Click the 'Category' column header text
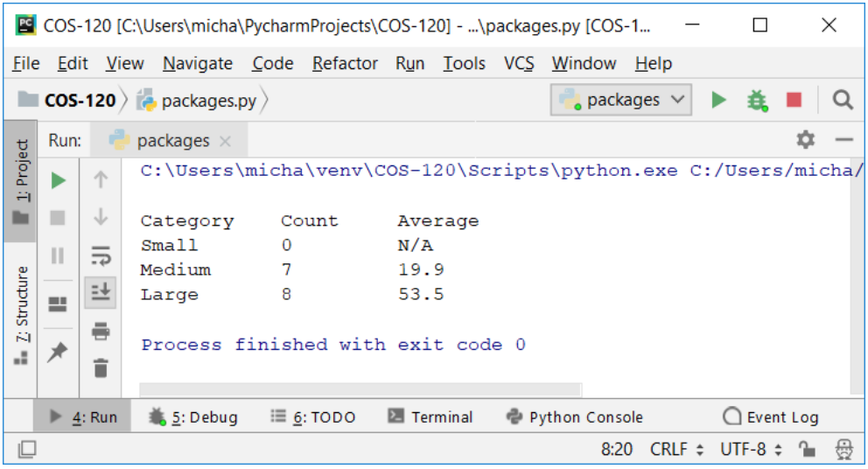The height and width of the screenshot is (469, 868). point(187,220)
